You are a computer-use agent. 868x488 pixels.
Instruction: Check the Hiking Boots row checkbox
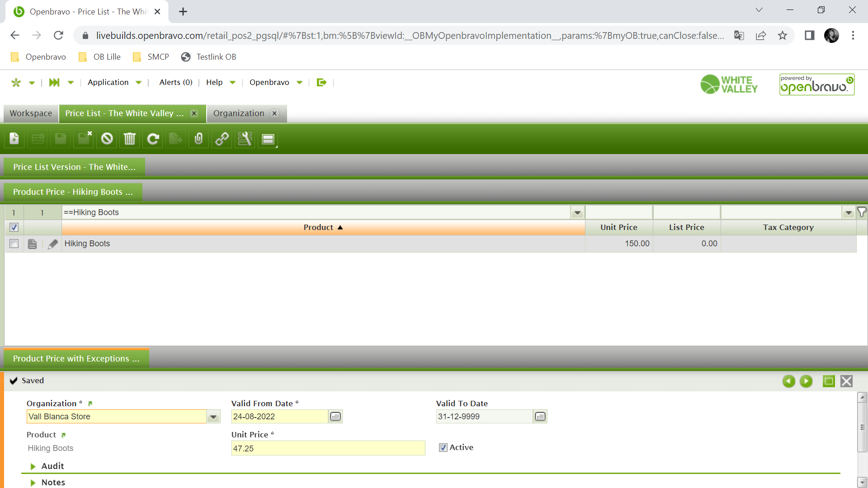point(14,244)
